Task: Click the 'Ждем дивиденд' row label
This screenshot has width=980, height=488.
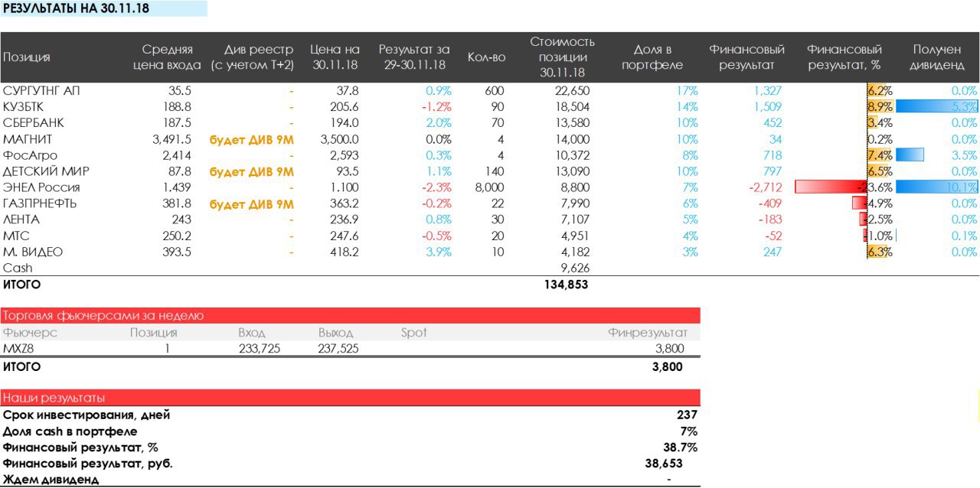Action: pyautogui.click(x=51, y=480)
